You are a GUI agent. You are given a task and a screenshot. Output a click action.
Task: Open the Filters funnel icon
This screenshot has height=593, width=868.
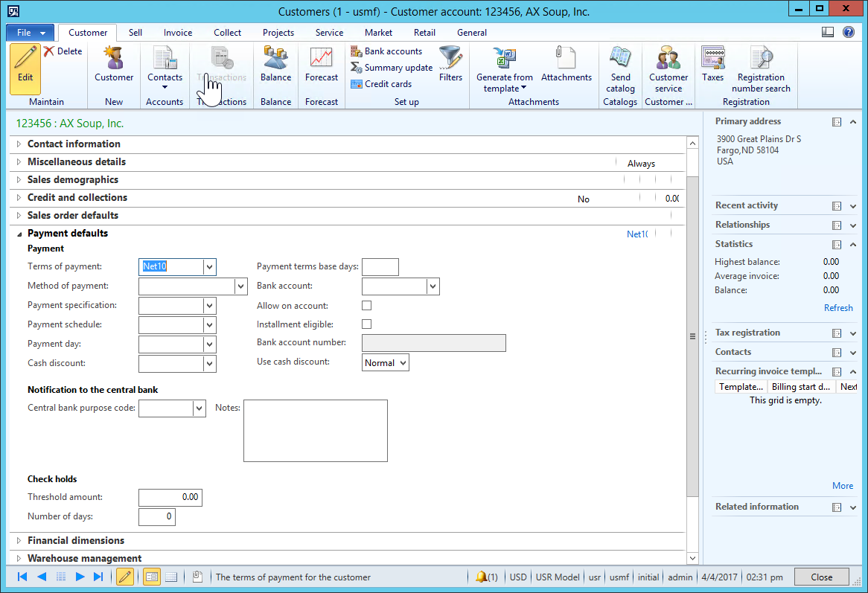pos(450,65)
